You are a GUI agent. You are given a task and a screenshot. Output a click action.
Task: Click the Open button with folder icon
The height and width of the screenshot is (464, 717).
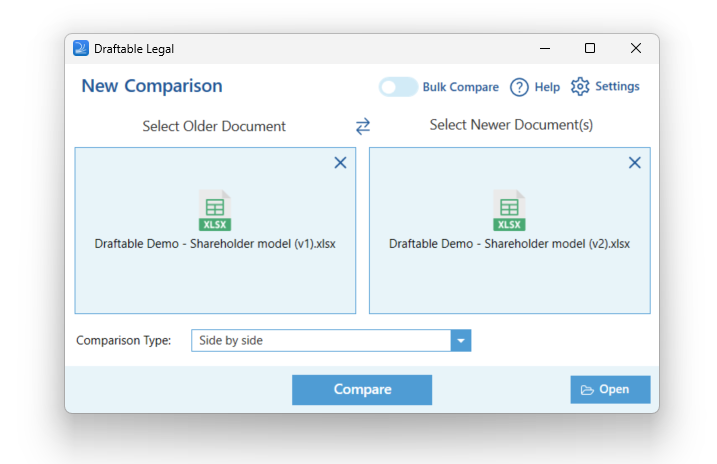pos(610,389)
